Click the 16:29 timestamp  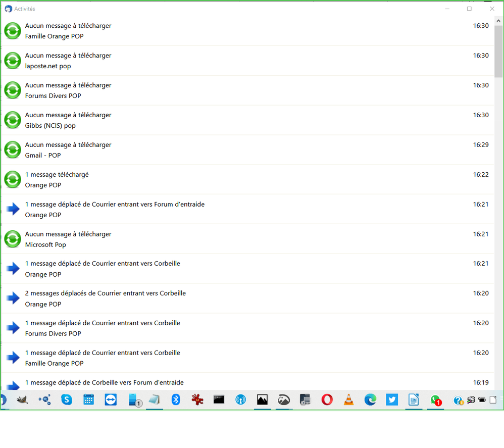tap(481, 145)
